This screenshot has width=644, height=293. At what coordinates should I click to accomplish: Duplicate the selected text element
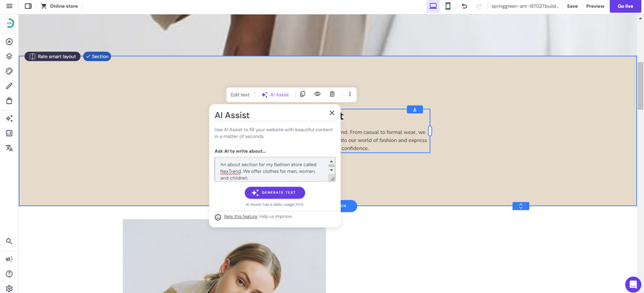point(303,94)
